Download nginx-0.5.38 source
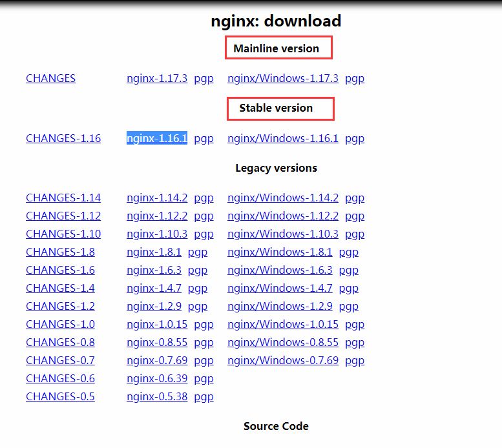The height and width of the screenshot is (448, 502). [157, 396]
